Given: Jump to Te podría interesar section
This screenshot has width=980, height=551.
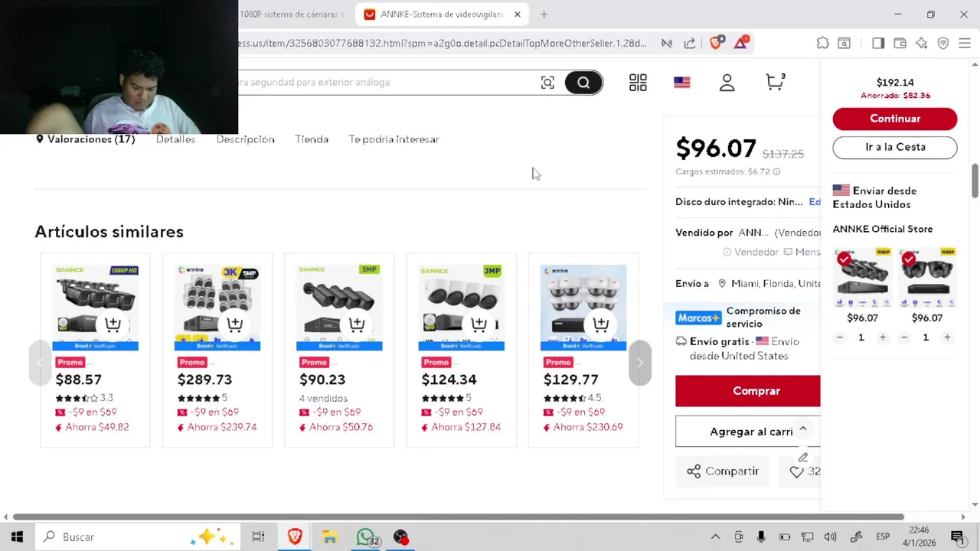Looking at the screenshot, I should pyautogui.click(x=394, y=139).
